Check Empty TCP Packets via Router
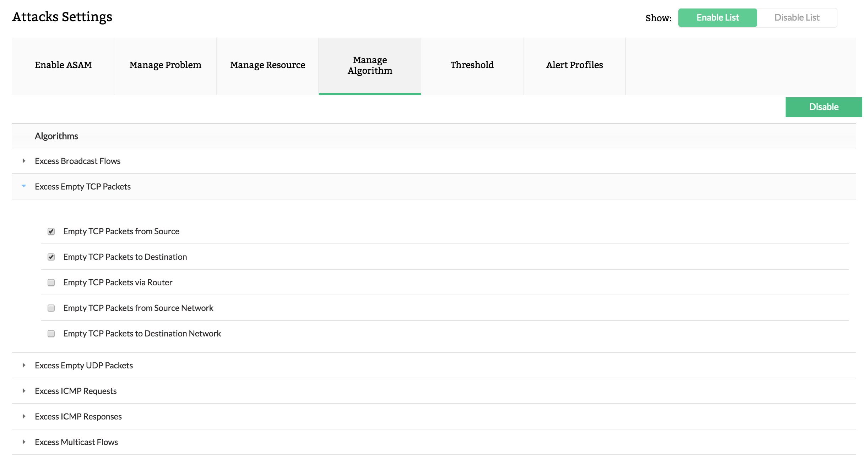Screen dimensions: 868x455 pos(51,283)
